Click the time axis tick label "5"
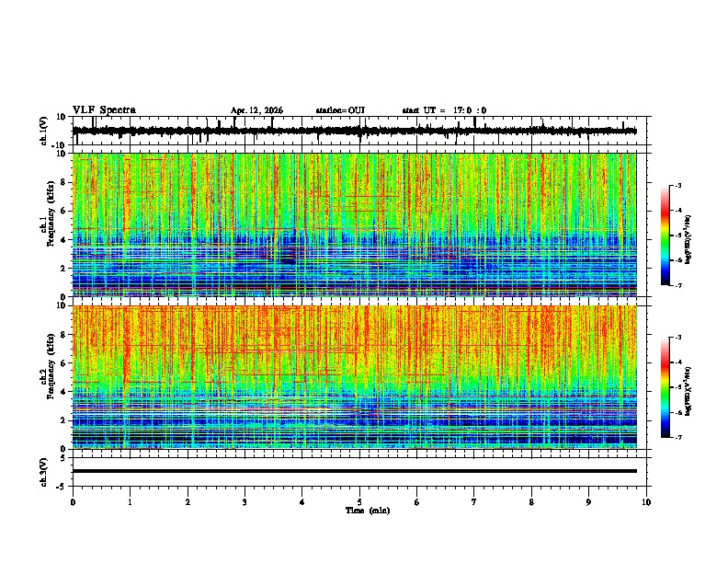The height and width of the screenshot is (563, 728). [x=359, y=502]
